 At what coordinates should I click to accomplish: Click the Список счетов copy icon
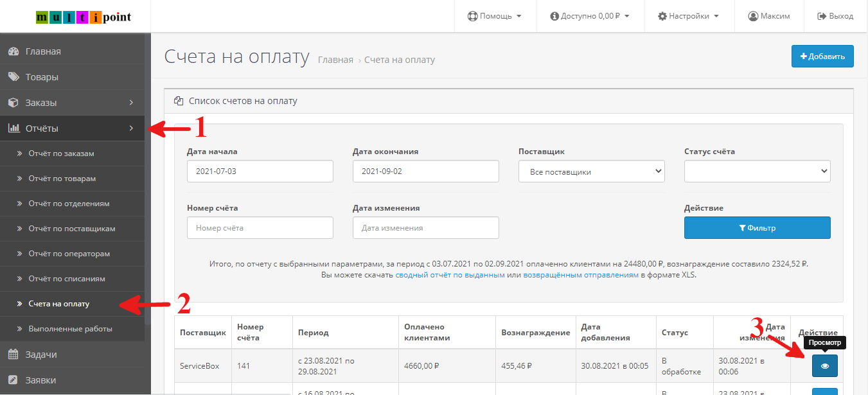click(x=179, y=101)
